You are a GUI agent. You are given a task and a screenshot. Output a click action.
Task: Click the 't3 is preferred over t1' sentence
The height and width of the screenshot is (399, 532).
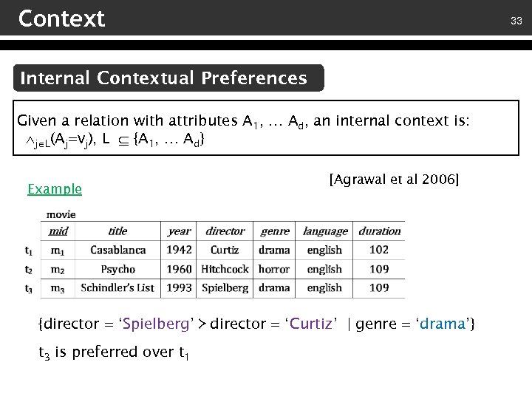pyautogui.click(x=114, y=352)
